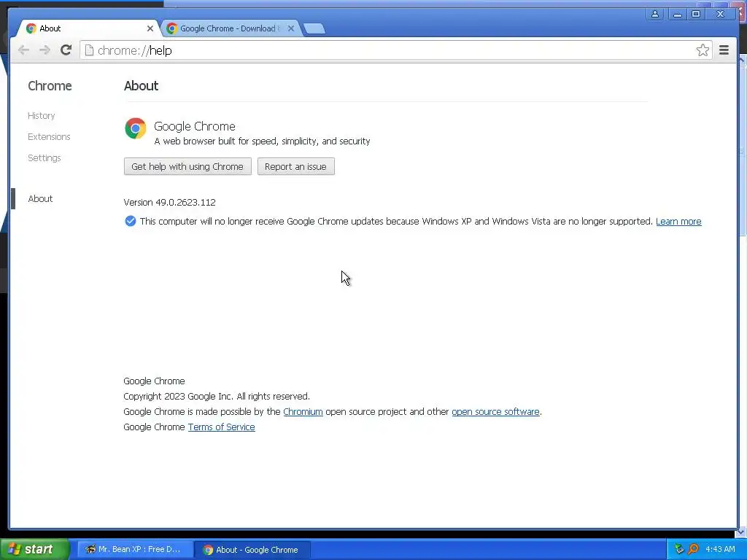Open the user profile button in title bar
747x560 pixels.
(655, 14)
